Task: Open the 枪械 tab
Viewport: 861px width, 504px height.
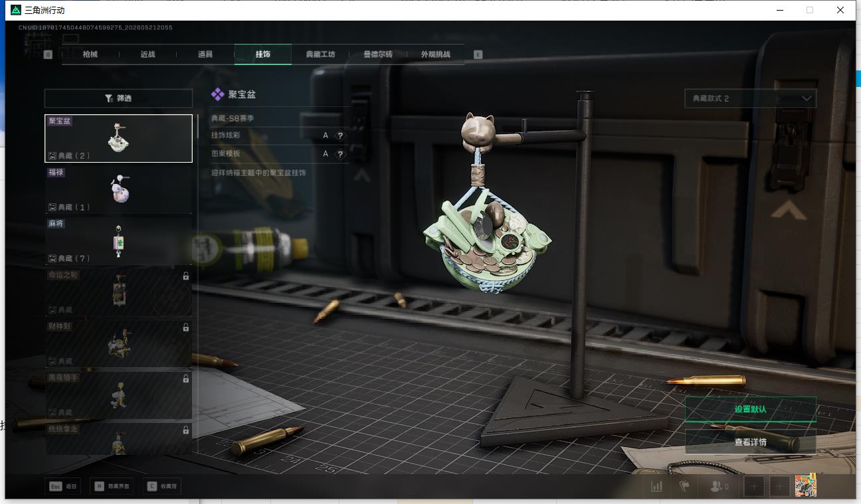Action: (x=90, y=54)
